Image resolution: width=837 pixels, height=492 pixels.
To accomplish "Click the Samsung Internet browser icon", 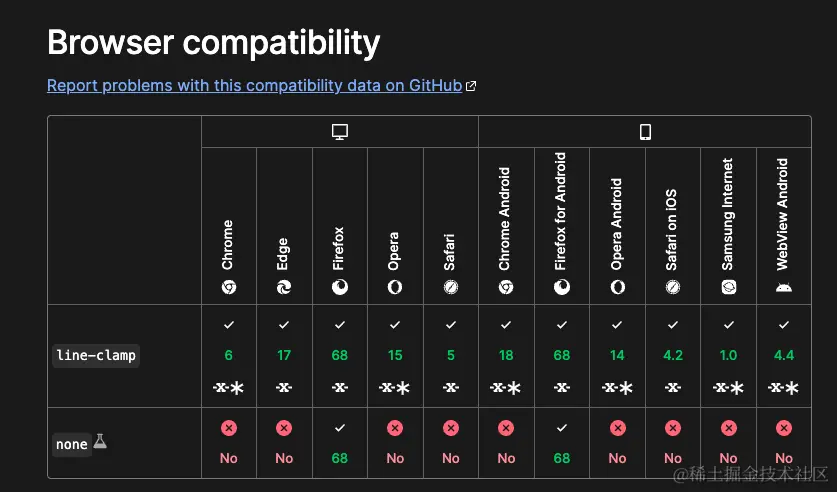I will 728,287.
